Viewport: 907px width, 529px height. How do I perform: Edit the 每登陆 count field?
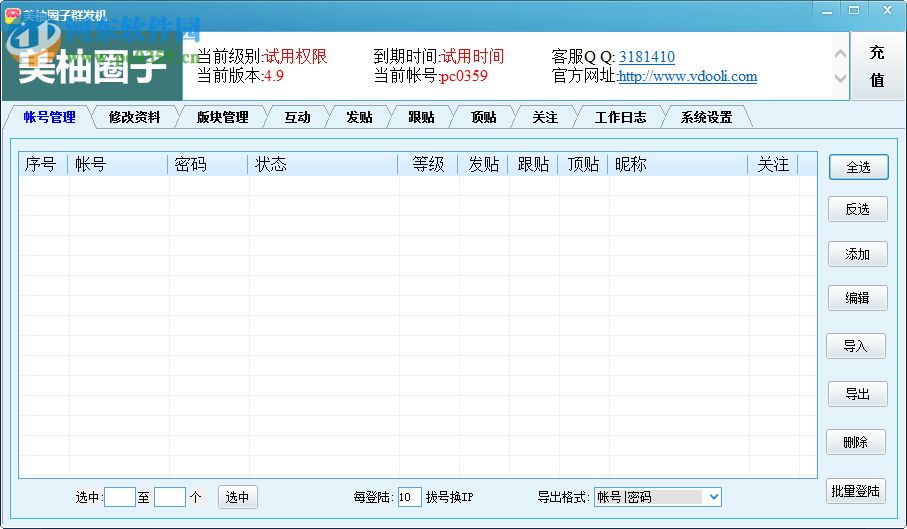tap(410, 497)
